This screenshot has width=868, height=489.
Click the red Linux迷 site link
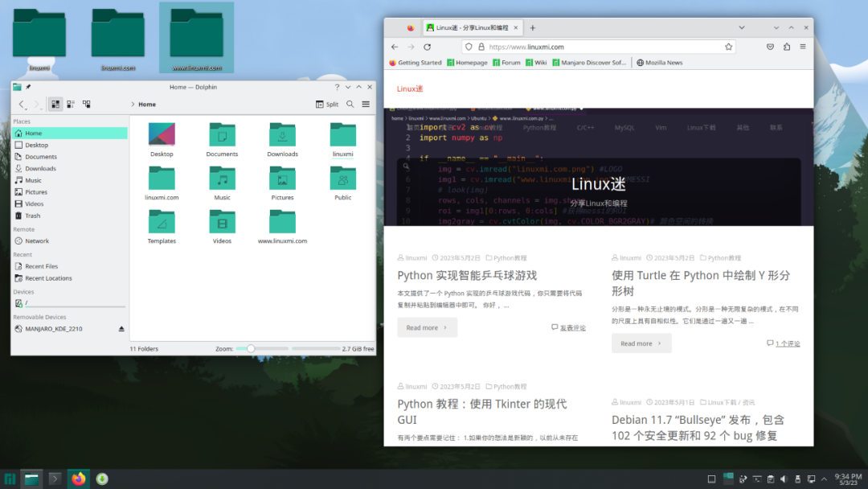pos(410,88)
